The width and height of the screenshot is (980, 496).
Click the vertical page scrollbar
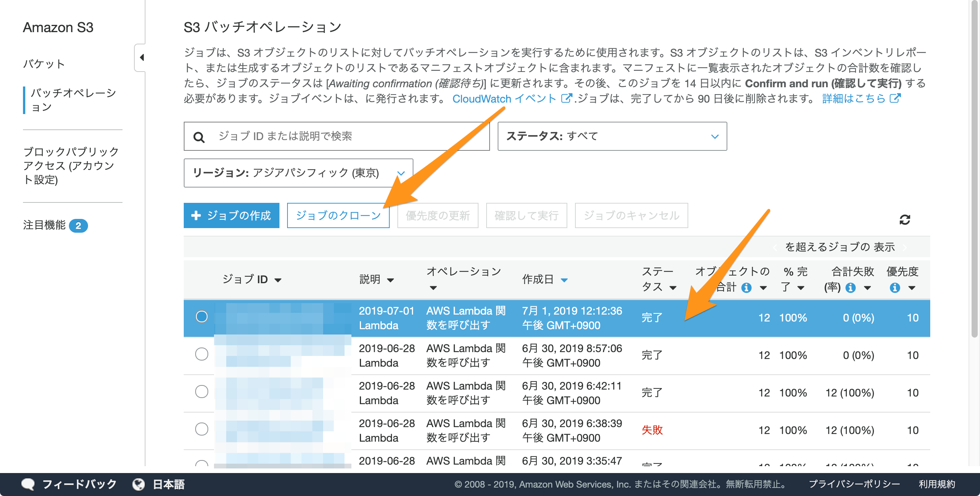click(x=975, y=168)
